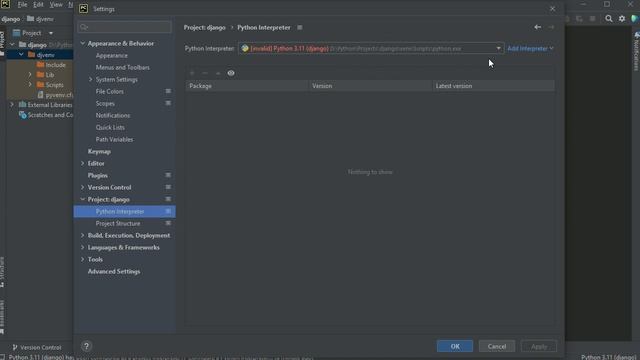Click the help question mark icon
640x360 pixels.
86,346
